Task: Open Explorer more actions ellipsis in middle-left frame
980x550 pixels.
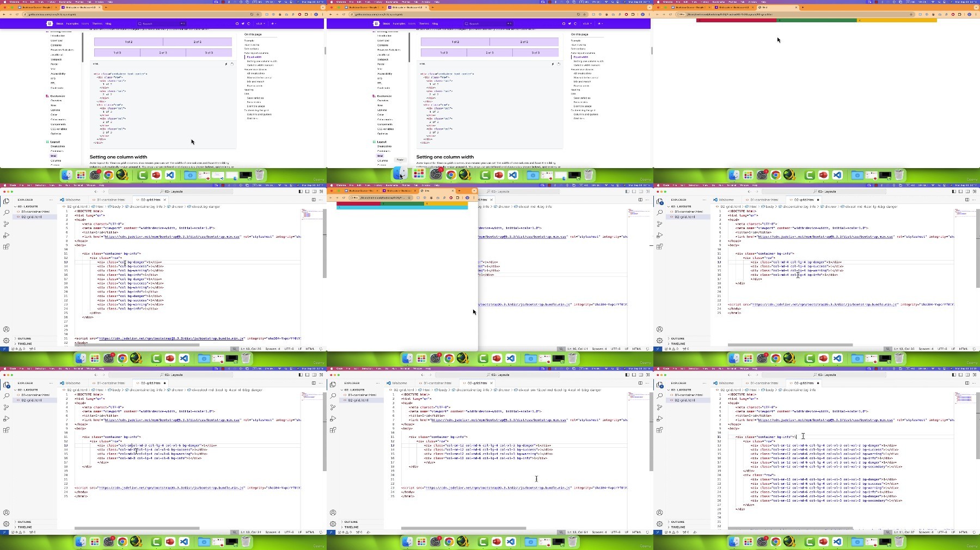Action: [x=51, y=200]
